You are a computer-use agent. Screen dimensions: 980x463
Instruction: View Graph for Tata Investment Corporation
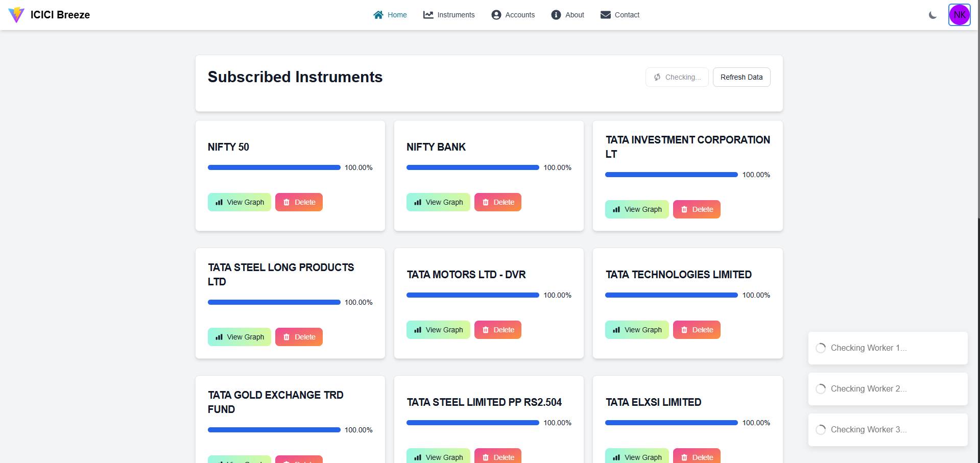(x=637, y=209)
